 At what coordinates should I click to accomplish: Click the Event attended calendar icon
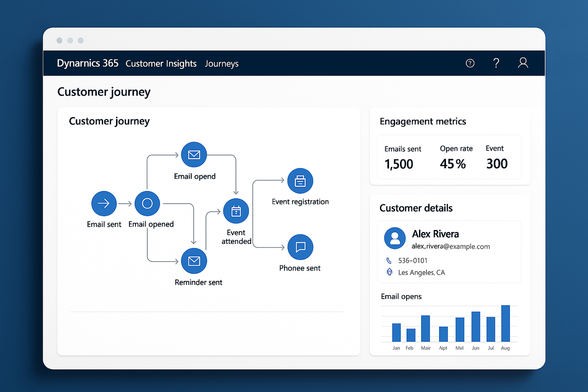(236, 210)
